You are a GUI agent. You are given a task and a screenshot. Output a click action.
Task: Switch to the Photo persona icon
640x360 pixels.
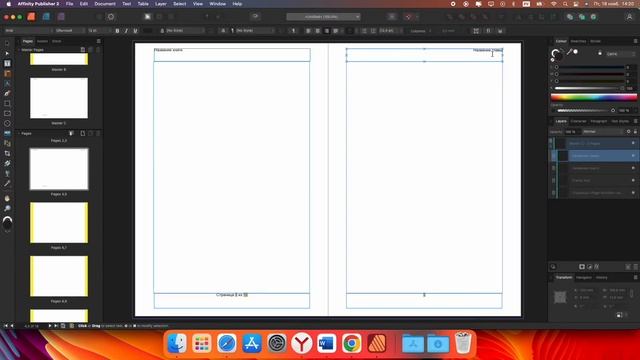tap(61, 17)
